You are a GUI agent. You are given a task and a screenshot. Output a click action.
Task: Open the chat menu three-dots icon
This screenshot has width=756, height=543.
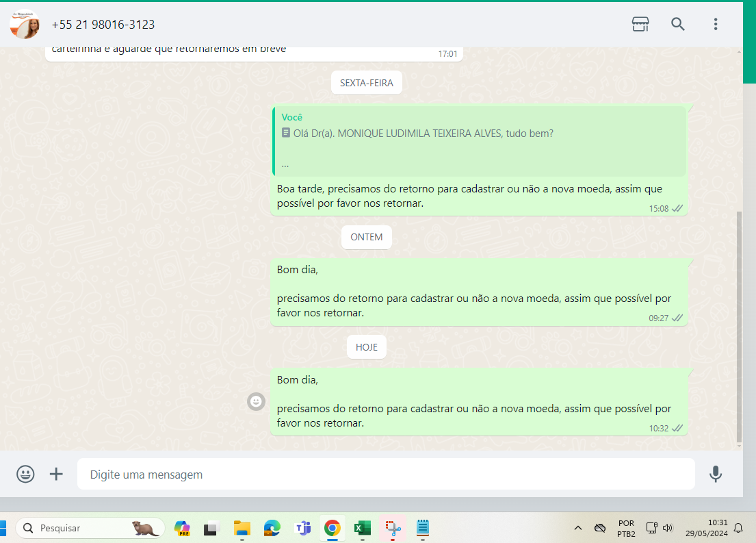tap(716, 24)
